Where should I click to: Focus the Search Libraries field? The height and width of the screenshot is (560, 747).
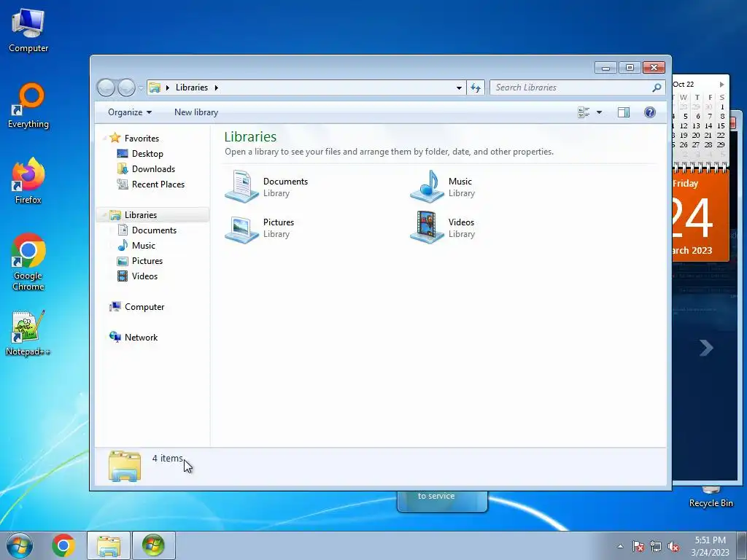click(578, 87)
